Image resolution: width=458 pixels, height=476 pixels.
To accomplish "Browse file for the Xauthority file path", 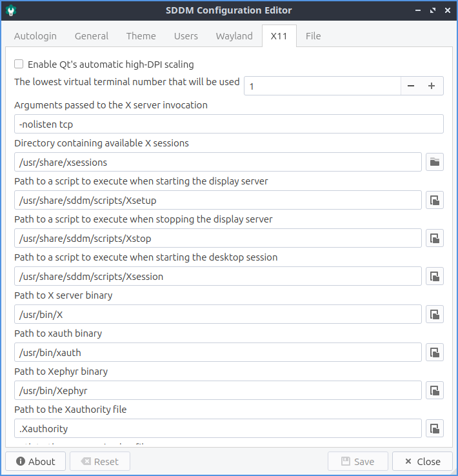I will [x=435, y=429].
